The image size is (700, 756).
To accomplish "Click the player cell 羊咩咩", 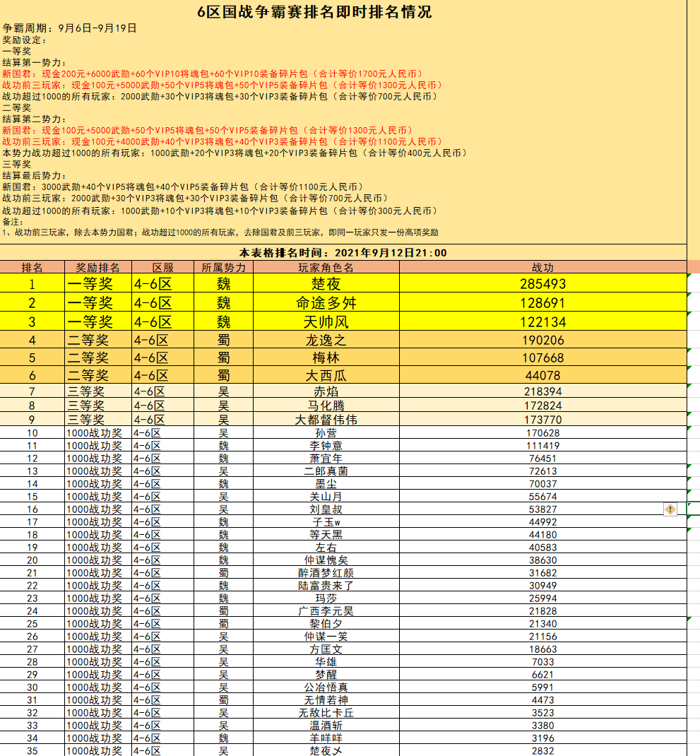I will click(326, 738).
